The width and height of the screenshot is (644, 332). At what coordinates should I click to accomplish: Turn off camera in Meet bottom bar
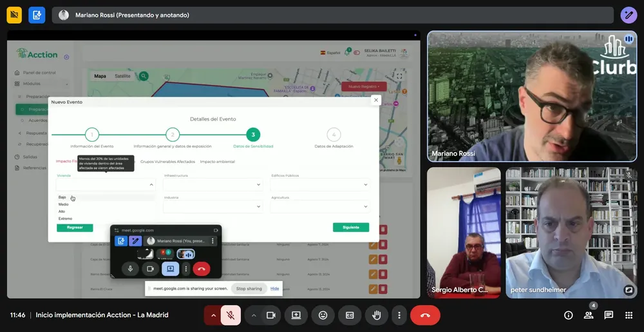pos(271,315)
